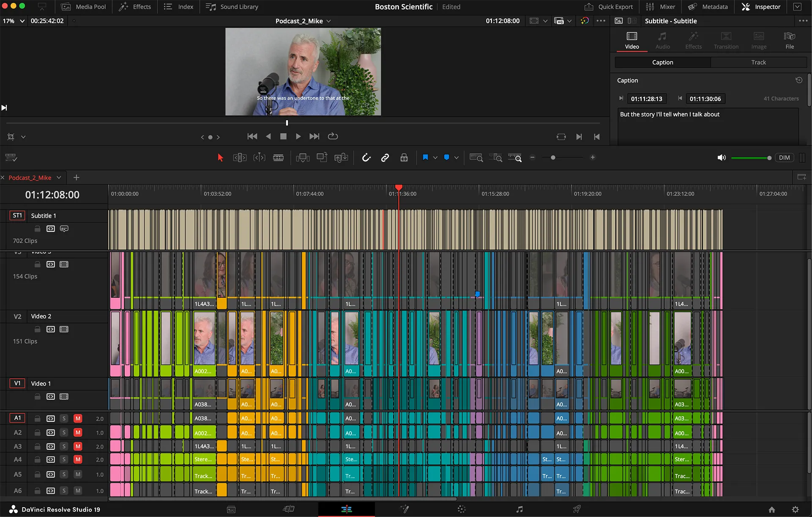Click the Overwrite Clip icon
Viewport: 812px width, 517px height.
pos(322,158)
